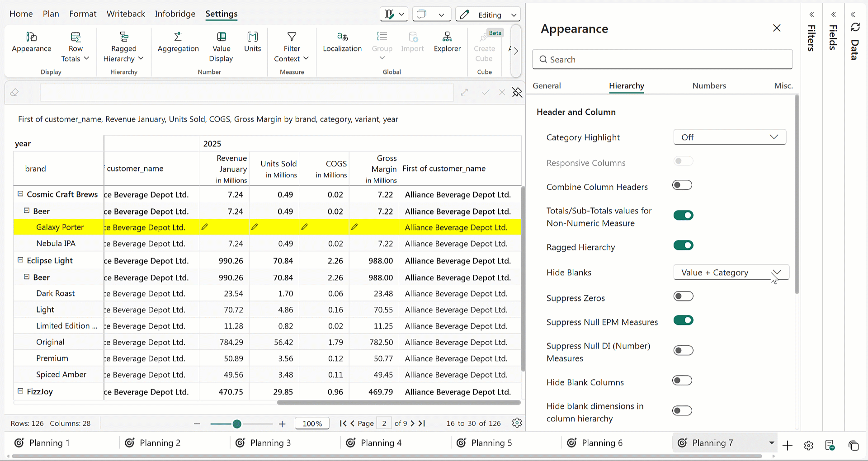Go to the last page of table
Image resolution: width=868 pixels, height=461 pixels.
coord(422,423)
